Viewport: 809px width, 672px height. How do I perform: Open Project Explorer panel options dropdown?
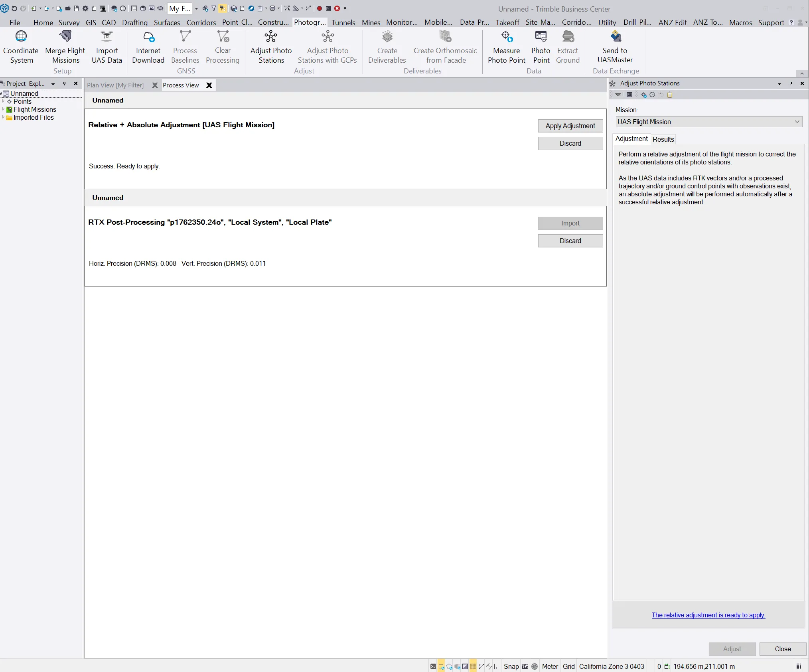click(x=53, y=84)
